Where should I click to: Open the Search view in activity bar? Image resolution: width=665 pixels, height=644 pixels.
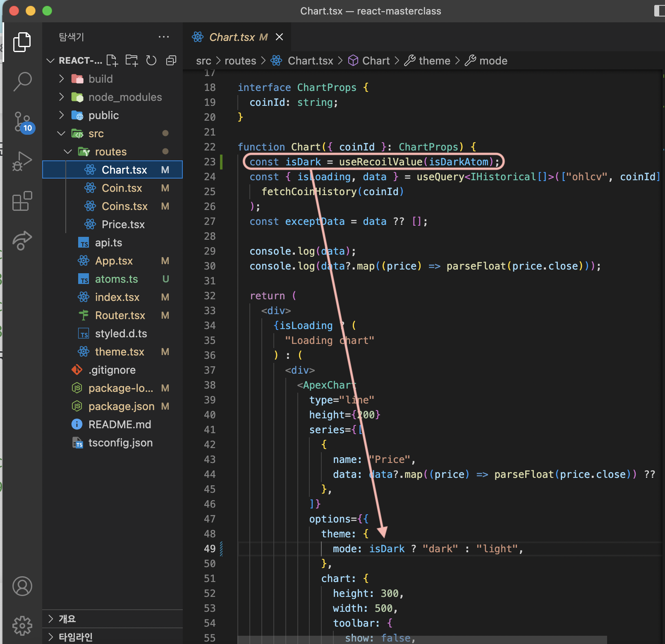[x=22, y=81]
